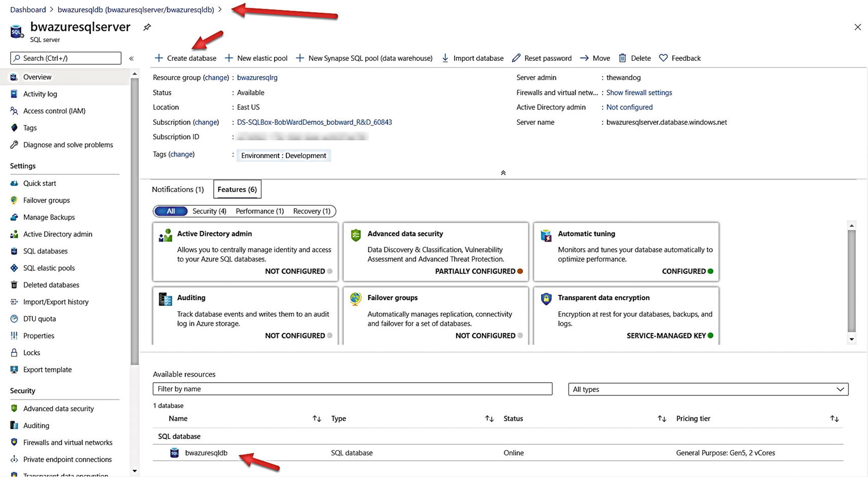Viewport: 868px width, 477px height.
Task: Click the sidebar scrollbar down arrow
Action: (134, 471)
